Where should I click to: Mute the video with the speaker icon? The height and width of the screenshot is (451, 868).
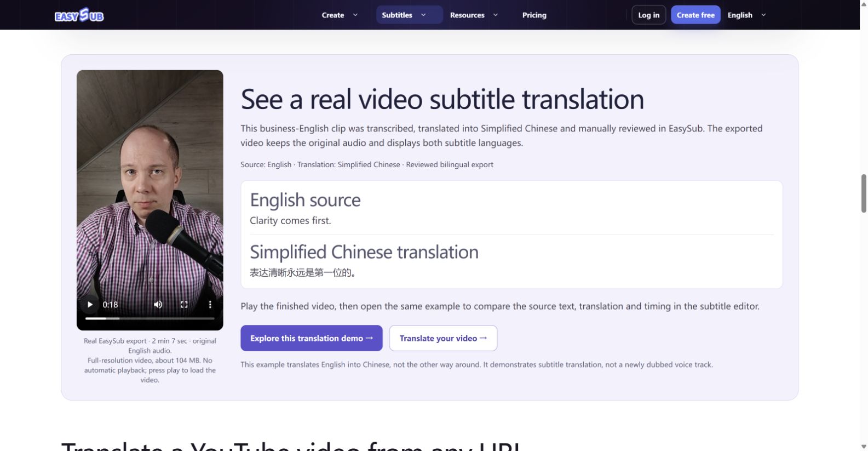pyautogui.click(x=158, y=305)
